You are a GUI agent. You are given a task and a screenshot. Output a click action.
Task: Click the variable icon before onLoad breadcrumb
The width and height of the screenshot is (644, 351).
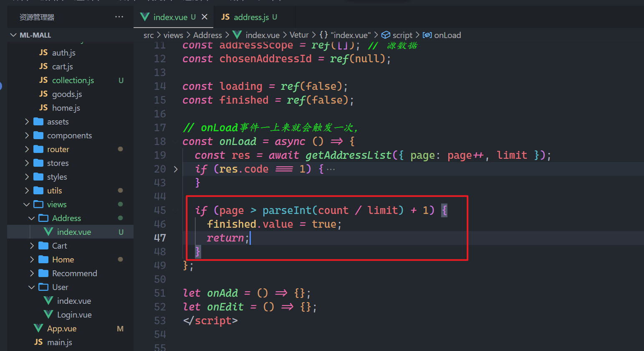[x=427, y=35]
